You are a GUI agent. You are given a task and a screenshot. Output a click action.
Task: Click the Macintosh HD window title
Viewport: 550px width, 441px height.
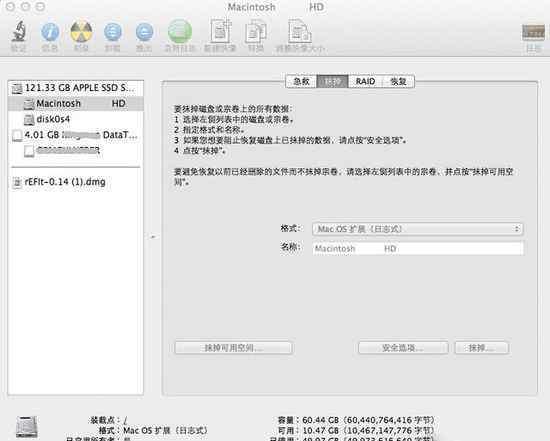(x=276, y=7)
